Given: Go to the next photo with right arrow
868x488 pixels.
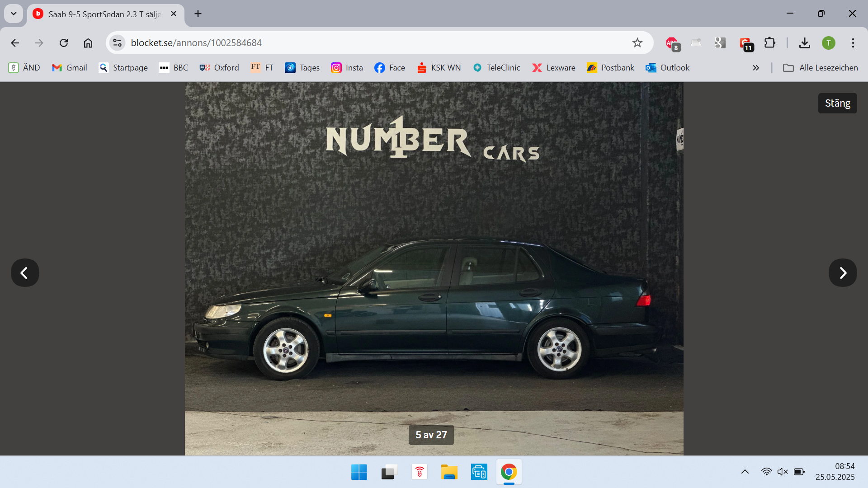Looking at the screenshot, I should 843,272.
